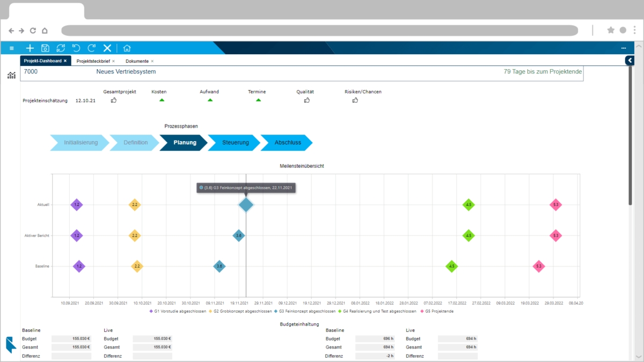
Task: Switch to the Dokumente tab
Action: pos(137,61)
